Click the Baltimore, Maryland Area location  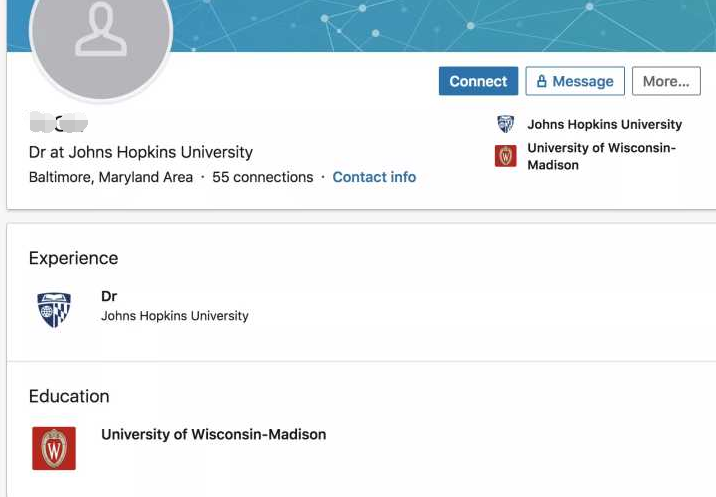(x=111, y=177)
